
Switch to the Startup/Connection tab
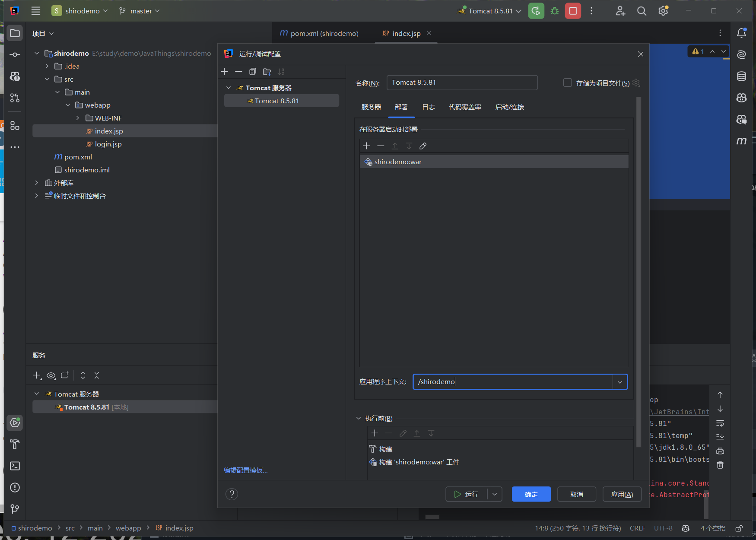[510, 107]
